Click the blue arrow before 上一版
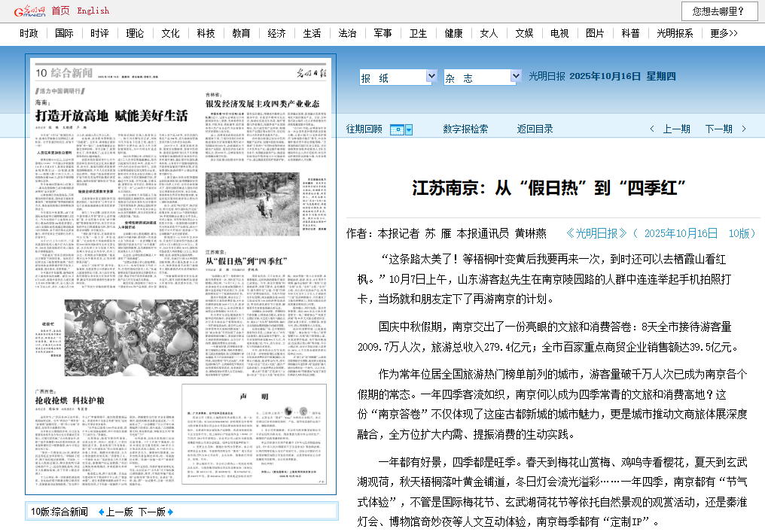This screenshot has height=532, width=765. [x=100, y=512]
